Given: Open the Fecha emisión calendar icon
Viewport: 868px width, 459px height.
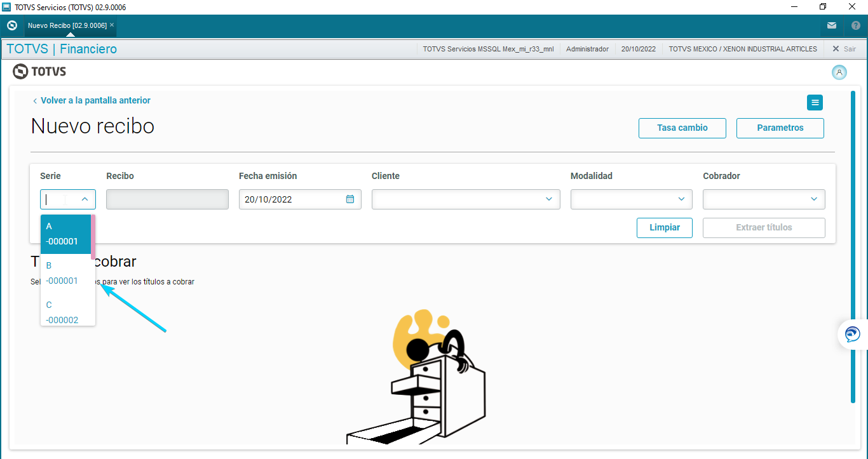Looking at the screenshot, I should pos(350,199).
